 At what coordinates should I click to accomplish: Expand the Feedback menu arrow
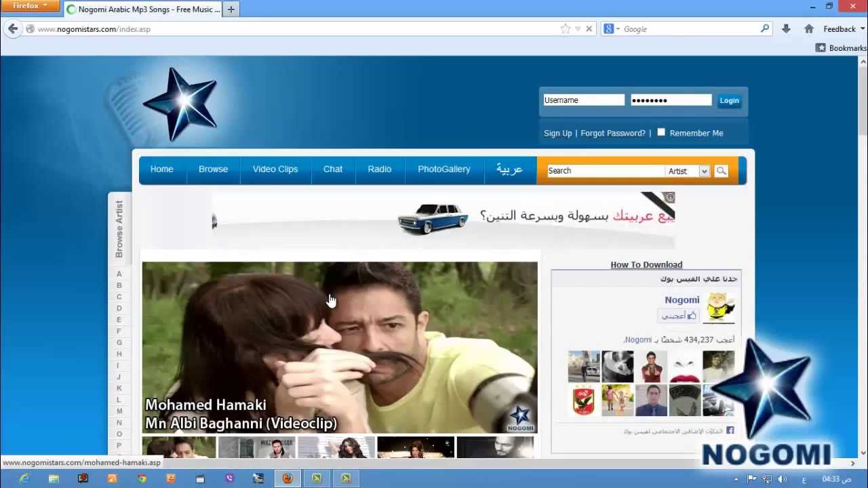(863, 28)
